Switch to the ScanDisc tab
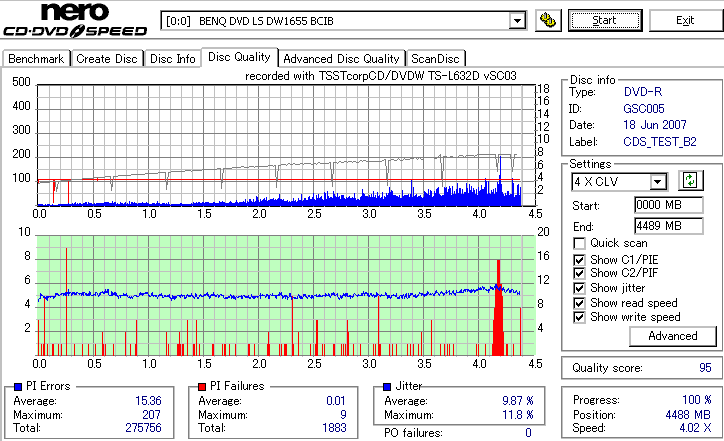Viewport: 724px width, 441px height. pos(435,59)
